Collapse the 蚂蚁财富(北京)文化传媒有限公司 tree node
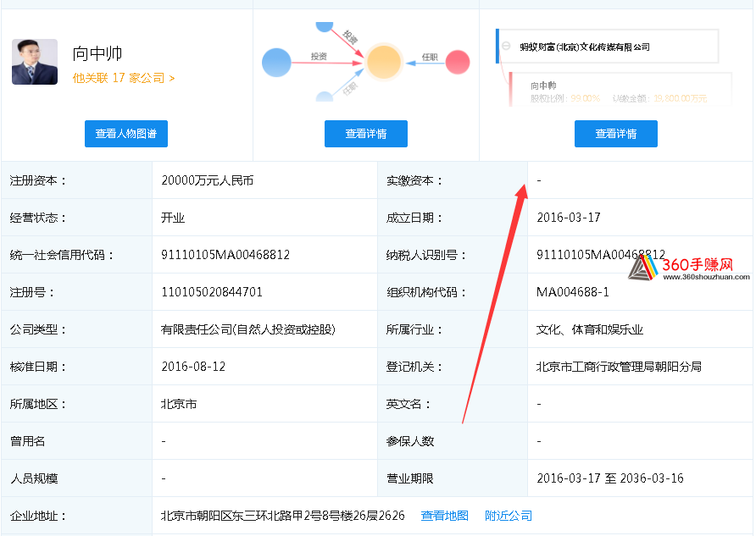This screenshot has width=756, height=536. 506,46
